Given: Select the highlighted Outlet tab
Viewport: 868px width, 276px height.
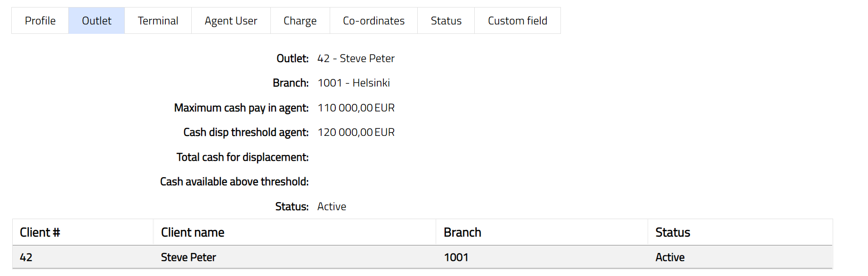Looking at the screenshot, I should (97, 21).
